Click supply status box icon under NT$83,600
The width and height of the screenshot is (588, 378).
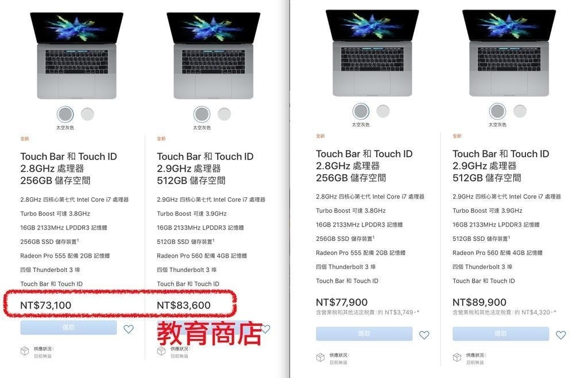click(x=161, y=352)
